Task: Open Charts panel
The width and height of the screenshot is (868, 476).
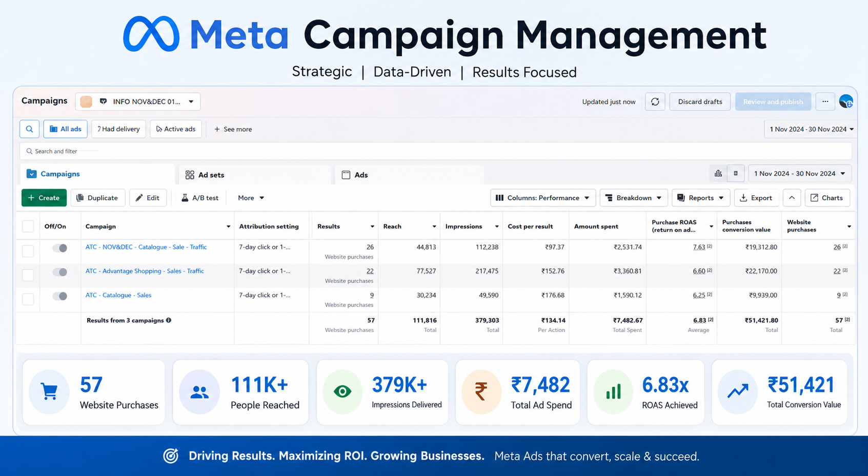Action: coord(827,198)
